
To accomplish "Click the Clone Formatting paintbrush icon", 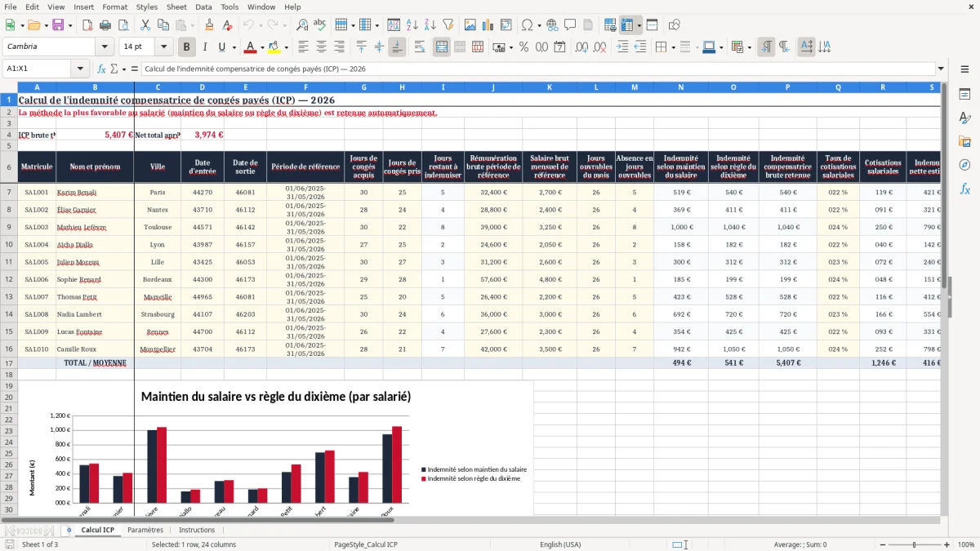I will pyautogui.click(x=210, y=25).
